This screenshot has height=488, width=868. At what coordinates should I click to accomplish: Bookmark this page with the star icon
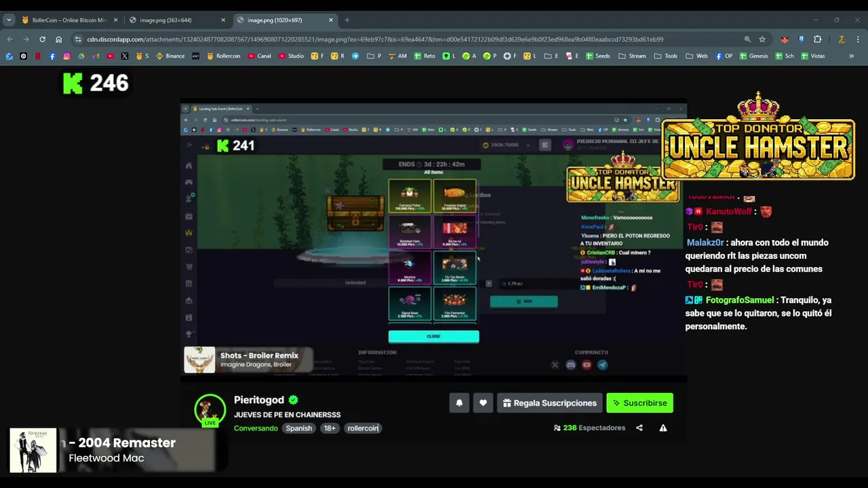[762, 39]
